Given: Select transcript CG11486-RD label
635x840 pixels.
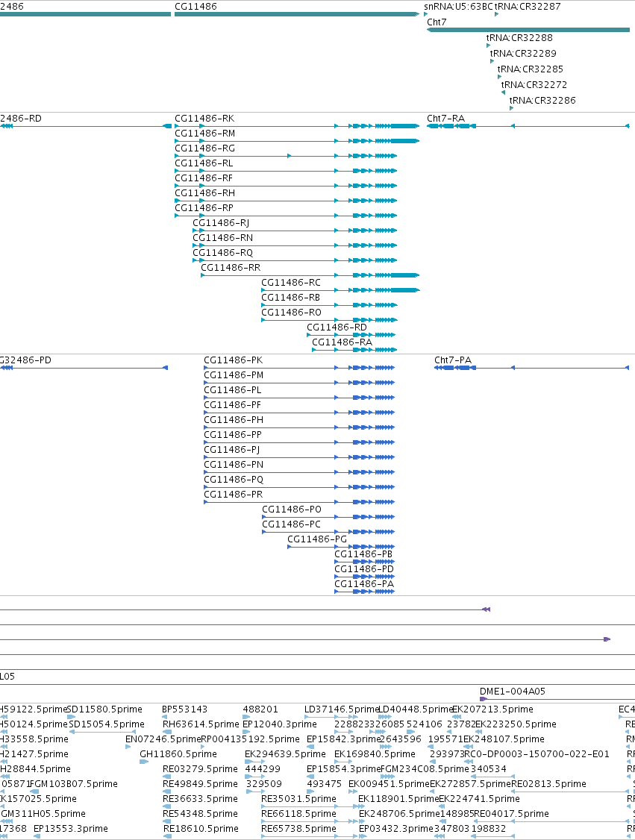Looking at the screenshot, I should pos(337,327).
